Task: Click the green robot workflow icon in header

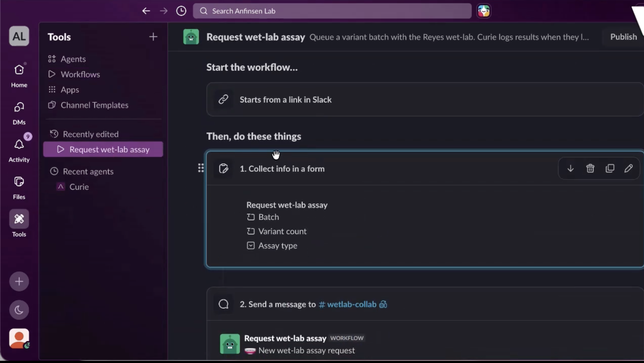Action: point(191,37)
